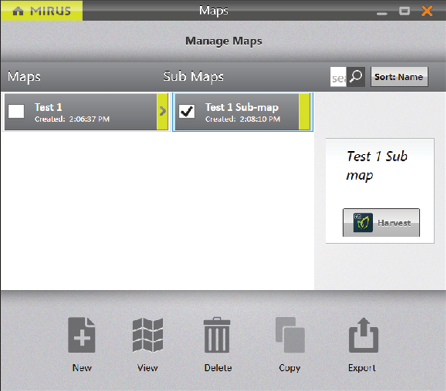Open the View map icon
Viewport: 446px width, 391px height.
click(x=148, y=335)
